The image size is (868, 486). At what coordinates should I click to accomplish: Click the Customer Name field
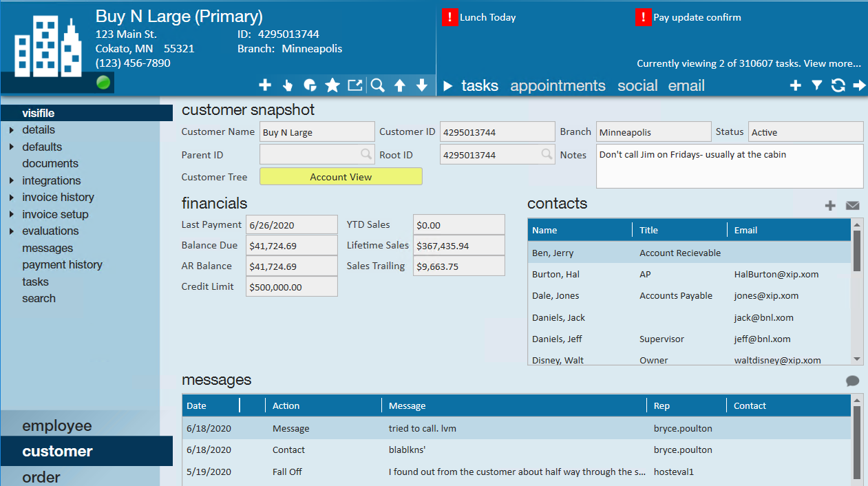tap(317, 132)
